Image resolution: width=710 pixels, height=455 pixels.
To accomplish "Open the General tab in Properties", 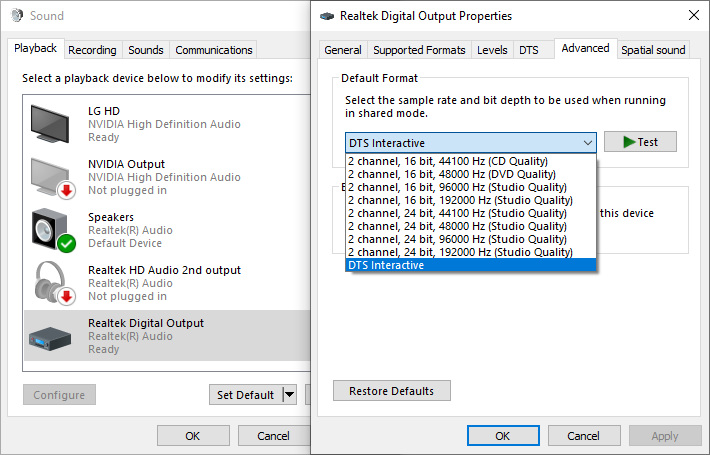I will pos(343,50).
